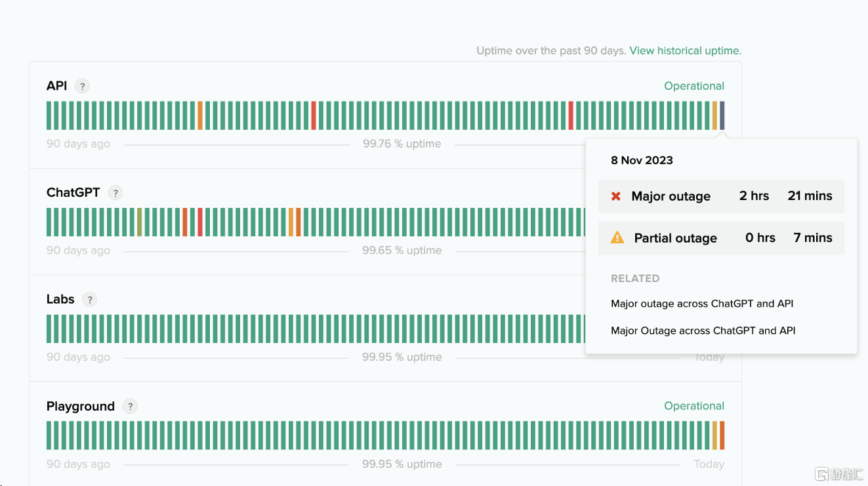
Task: Click the yellow warning triangle Partial outage icon
Action: tap(617, 238)
